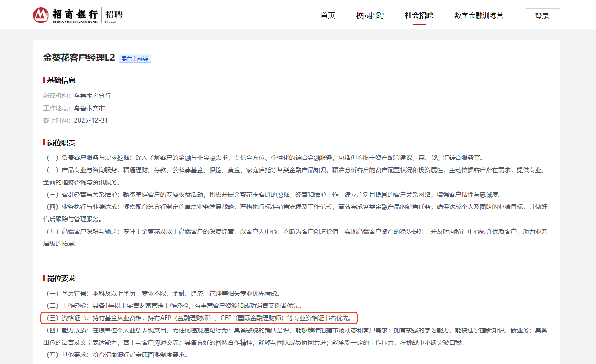
Task: Click duty line (三)客群经营与关系维护
Action: (x=273, y=195)
